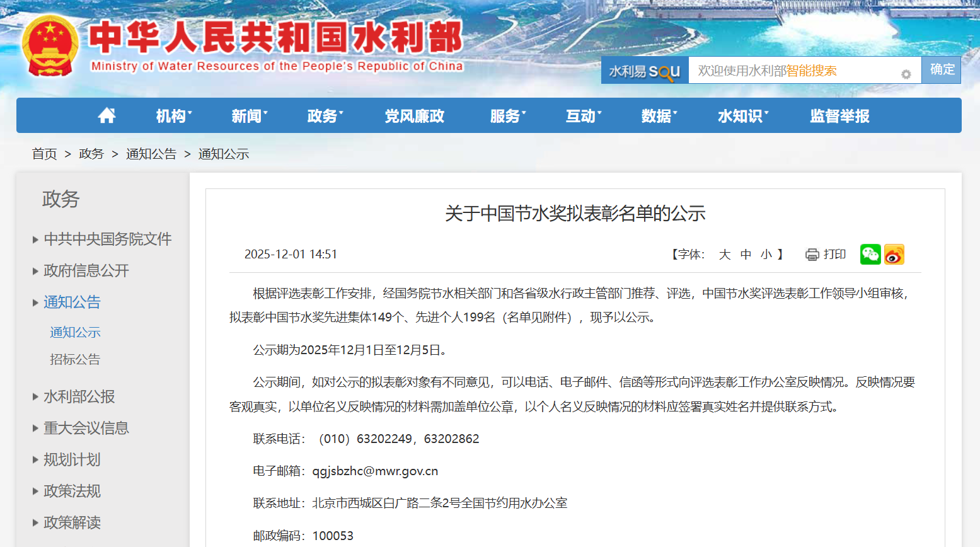This screenshot has height=547, width=980.
Task: Click the 水利易搜 search logo
Action: coord(643,70)
